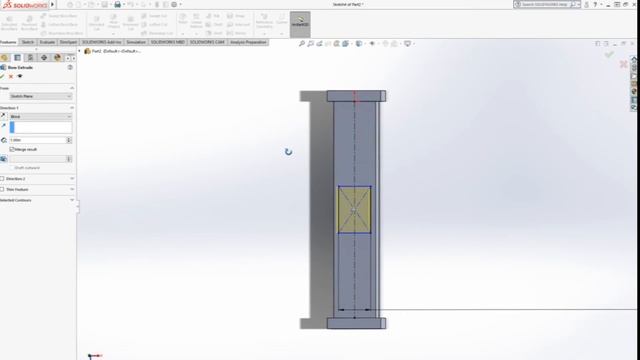The width and height of the screenshot is (640, 360).
Task: Click Hide/Show Items icon in view toolbar
Action: (x=372, y=44)
